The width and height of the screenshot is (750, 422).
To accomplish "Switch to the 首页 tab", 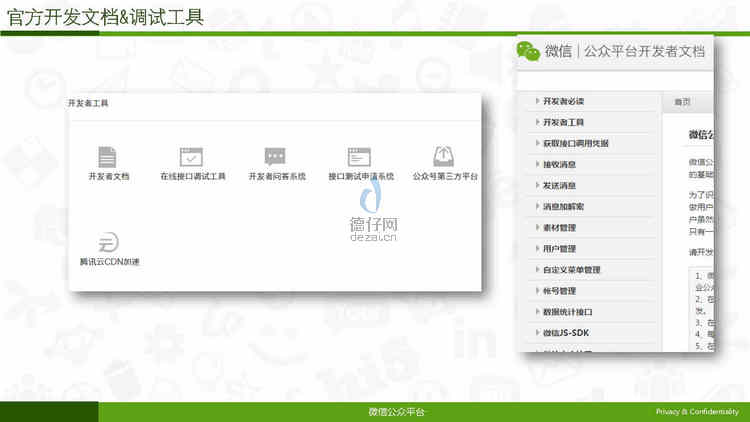I will [x=682, y=102].
